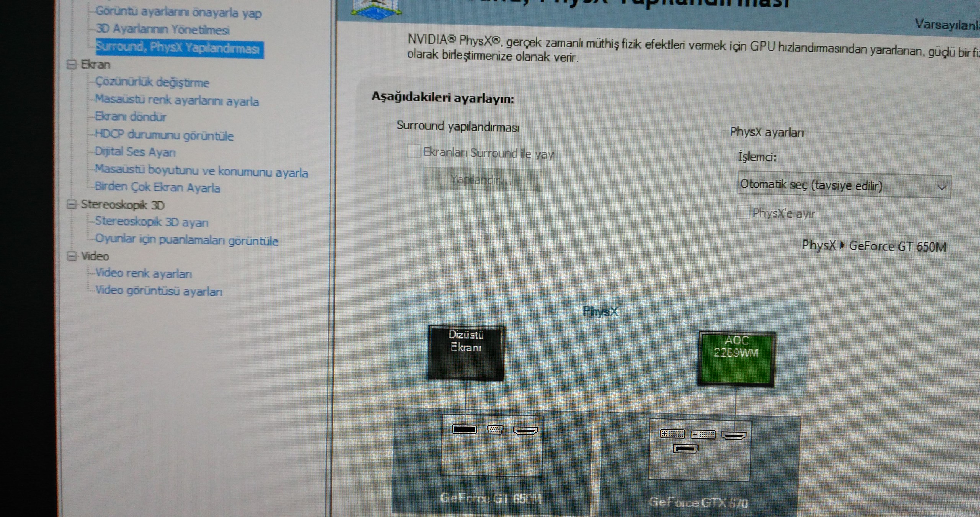The image size is (980, 517).
Task: Collapse the Ekran tree group
Action: tap(72, 64)
